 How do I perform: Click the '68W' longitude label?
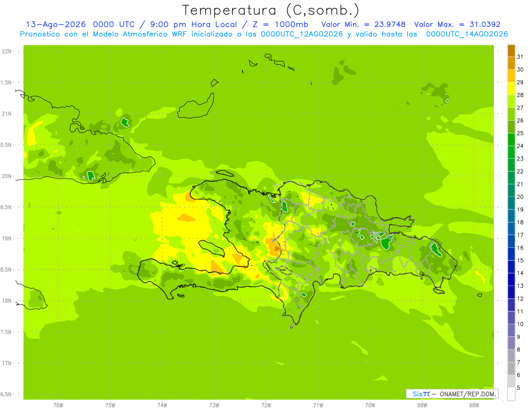(x=474, y=405)
